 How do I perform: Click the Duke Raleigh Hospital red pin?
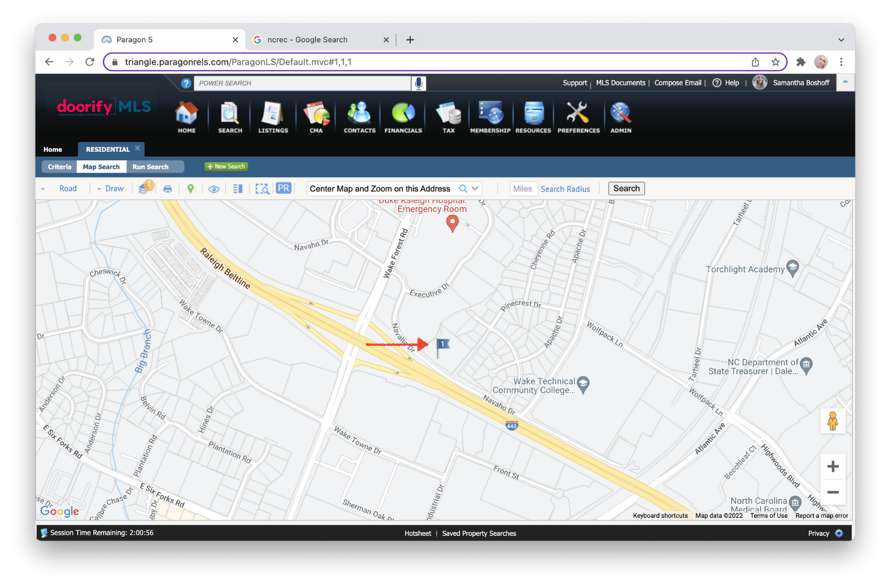click(452, 224)
